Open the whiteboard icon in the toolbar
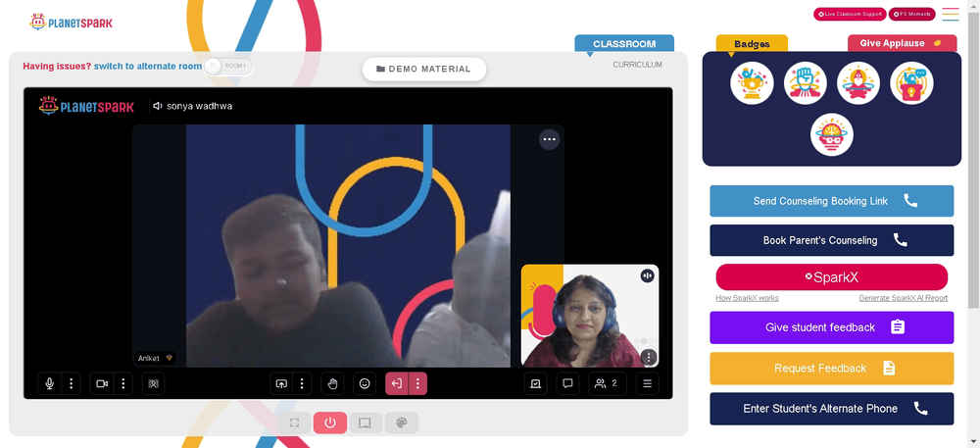 [x=536, y=383]
